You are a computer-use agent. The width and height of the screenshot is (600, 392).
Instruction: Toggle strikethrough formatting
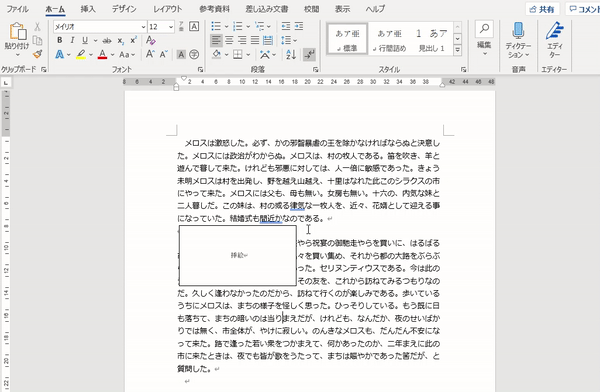[x=107, y=40]
